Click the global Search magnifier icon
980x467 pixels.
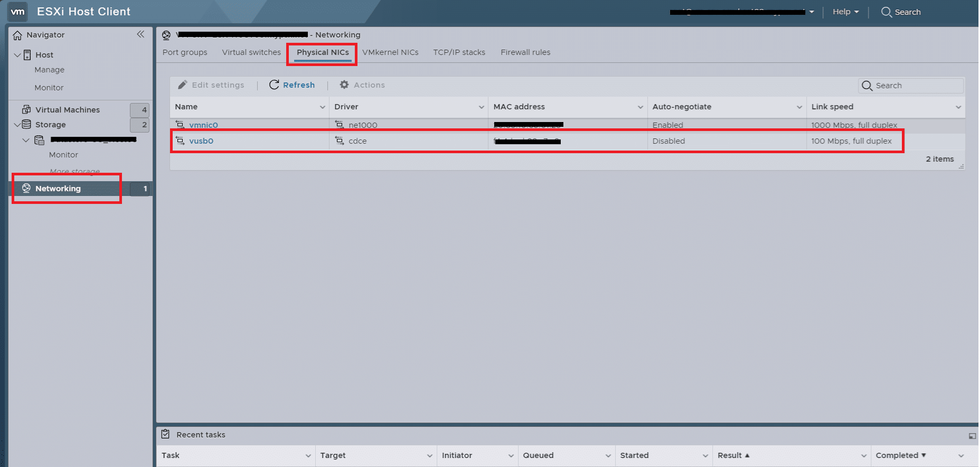(x=887, y=12)
